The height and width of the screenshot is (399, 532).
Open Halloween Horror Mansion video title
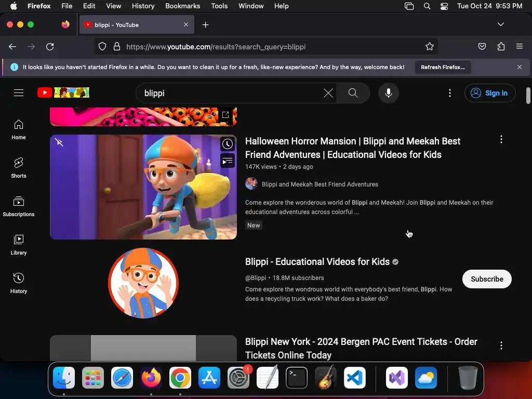[353, 148]
